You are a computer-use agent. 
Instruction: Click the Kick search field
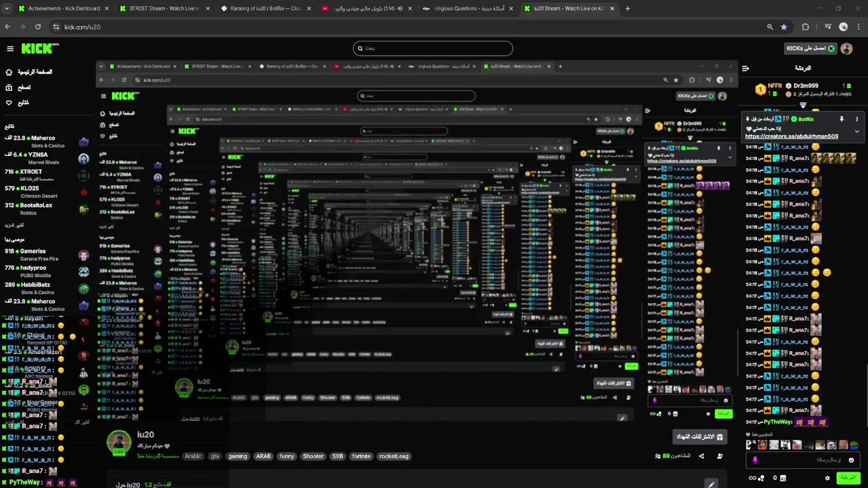[433, 48]
